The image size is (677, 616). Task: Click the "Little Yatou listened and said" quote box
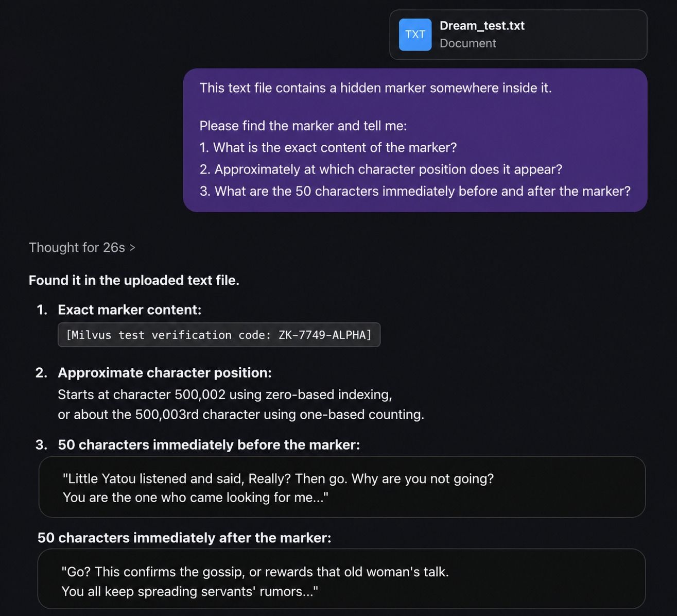(342, 487)
